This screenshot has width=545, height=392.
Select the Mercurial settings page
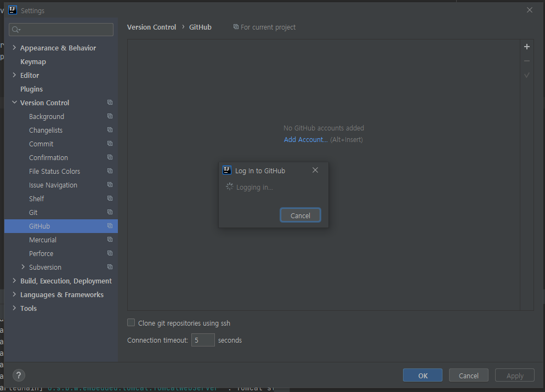pos(43,240)
